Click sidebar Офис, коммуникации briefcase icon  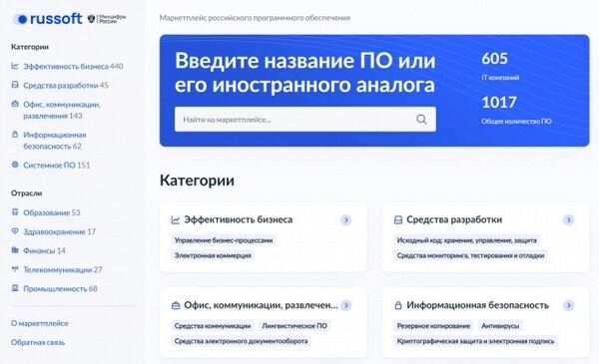click(15, 104)
